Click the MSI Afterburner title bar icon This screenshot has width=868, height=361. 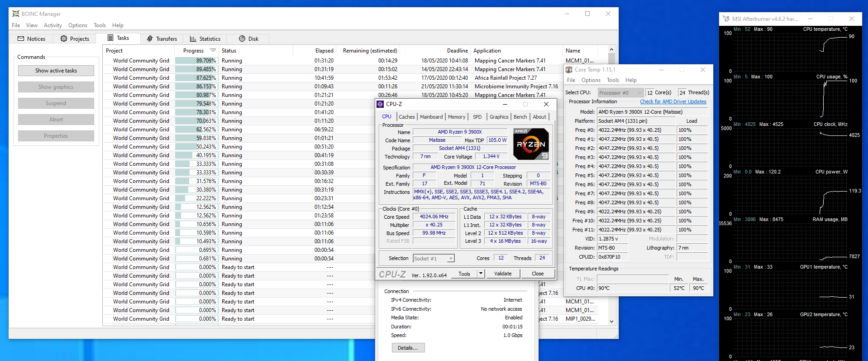click(726, 19)
